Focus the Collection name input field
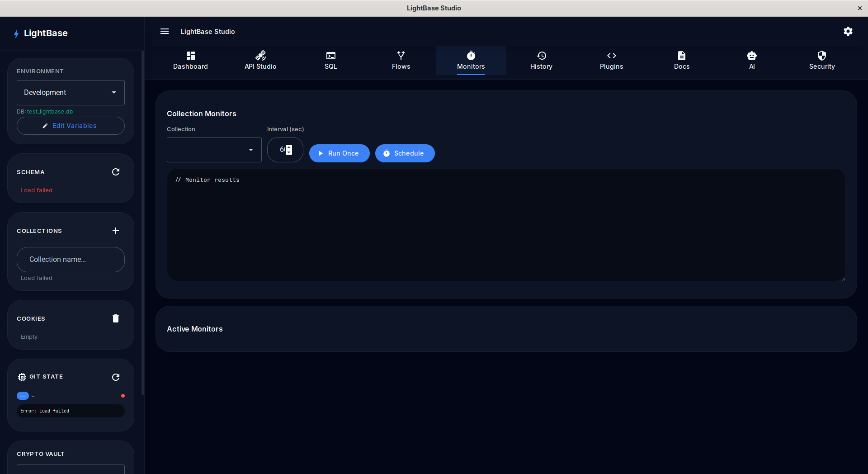Viewport: 868px width, 474px height. [71, 260]
